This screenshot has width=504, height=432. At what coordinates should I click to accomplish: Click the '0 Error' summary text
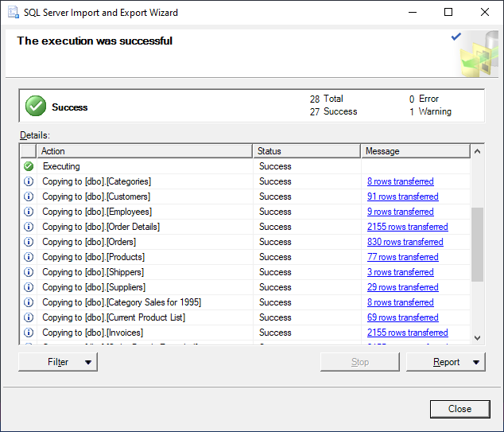(424, 99)
